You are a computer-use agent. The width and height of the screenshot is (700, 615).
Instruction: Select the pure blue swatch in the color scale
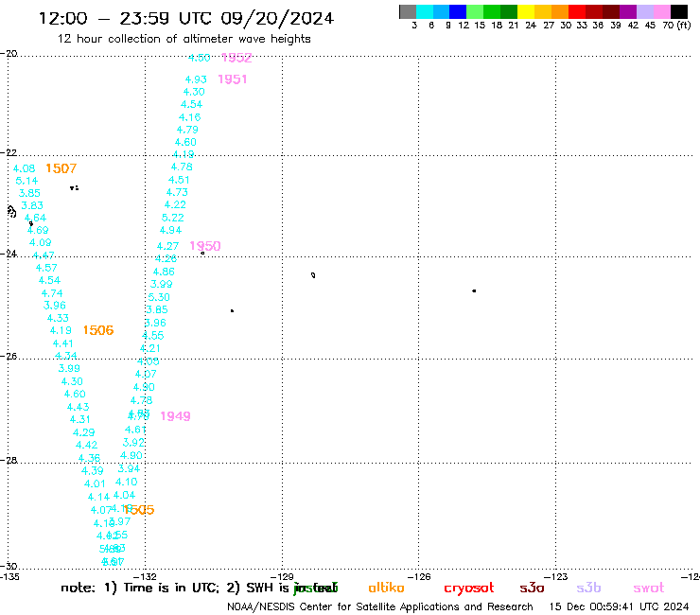[x=458, y=11]
